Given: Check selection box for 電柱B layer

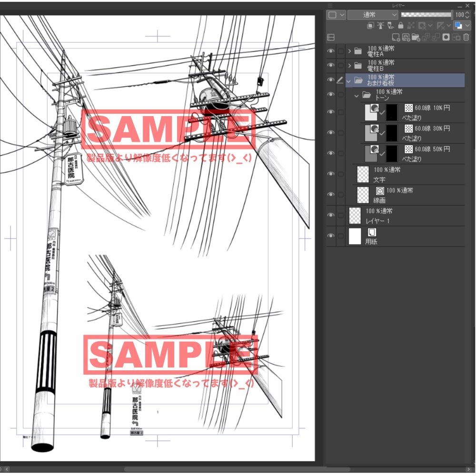Looking at the screenshot, I should coord(341,65).
